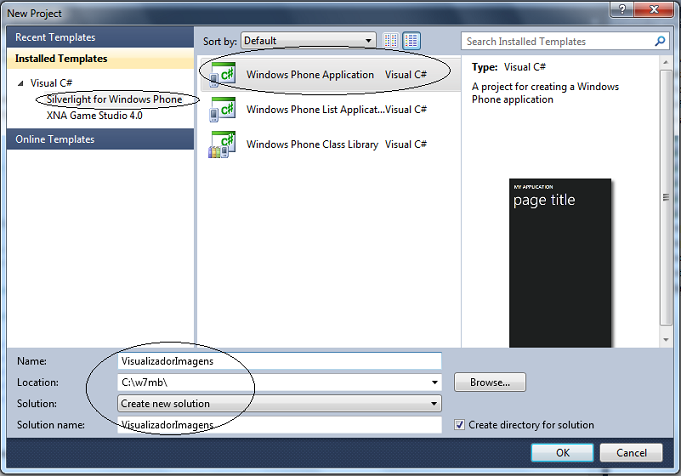Click the Windows Phone Class Library icon
Screen dimensions: 681x476
[x=222, y=145]
